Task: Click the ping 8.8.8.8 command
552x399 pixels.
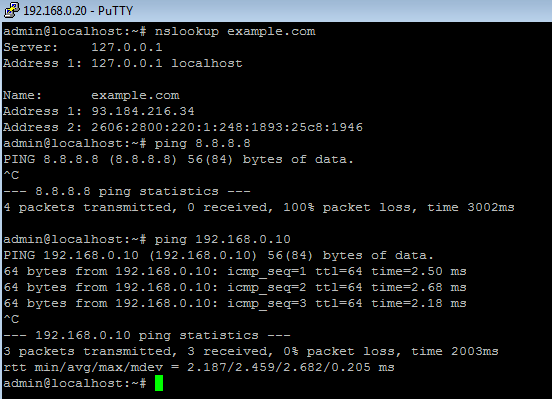Action: tap(202, 143)
